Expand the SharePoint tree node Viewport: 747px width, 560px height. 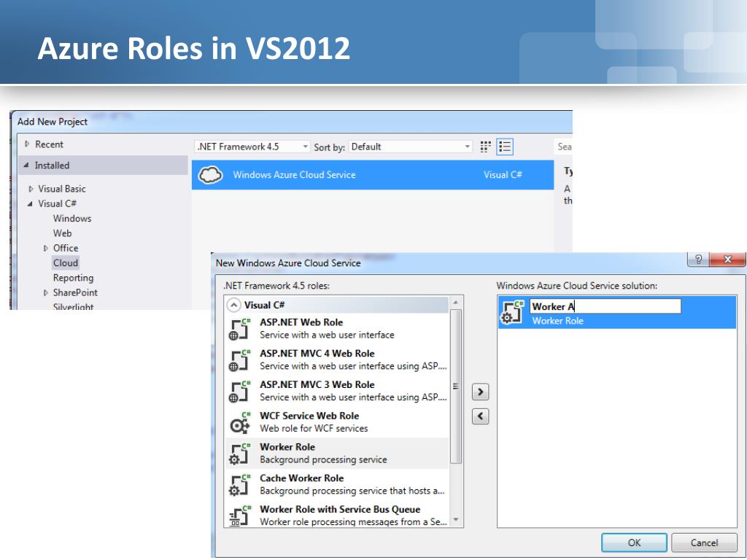point(46,292)
